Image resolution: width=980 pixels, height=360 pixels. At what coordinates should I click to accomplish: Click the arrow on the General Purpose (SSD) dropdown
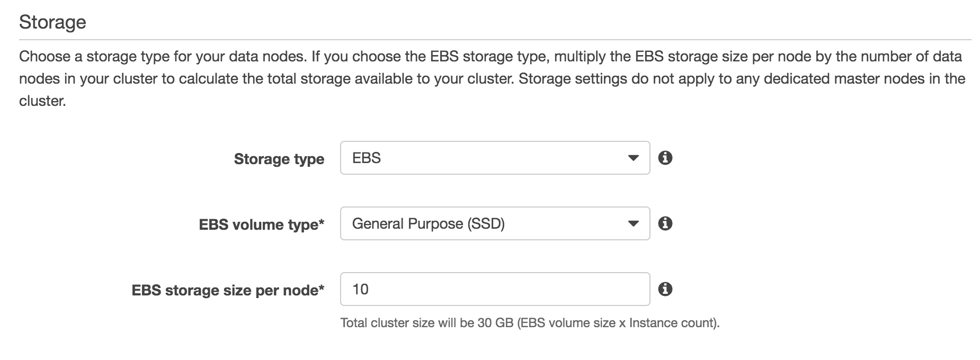(x=632, y=224)
